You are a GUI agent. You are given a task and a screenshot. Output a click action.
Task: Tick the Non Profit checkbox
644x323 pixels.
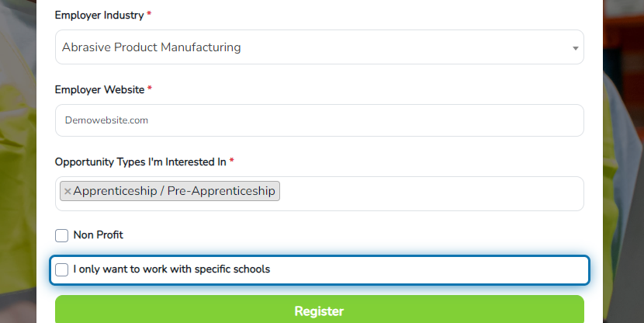click(x=61, y=235)
